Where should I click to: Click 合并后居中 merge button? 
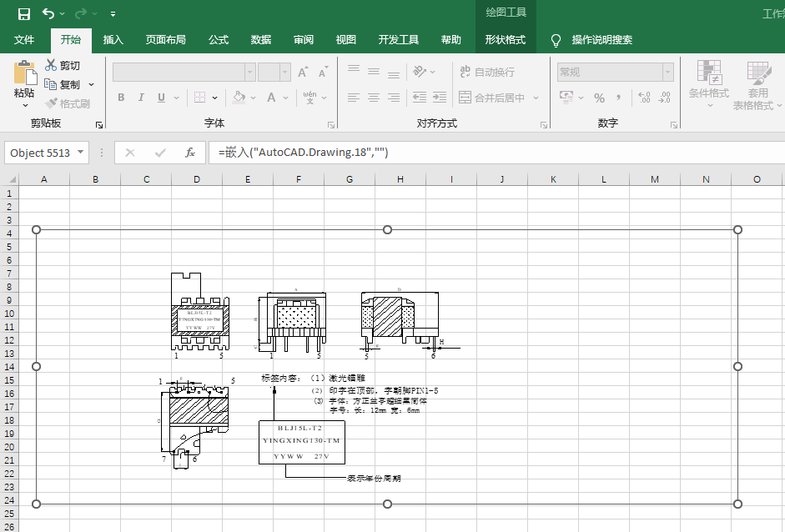pyautogui.click(x=491, y=98)
